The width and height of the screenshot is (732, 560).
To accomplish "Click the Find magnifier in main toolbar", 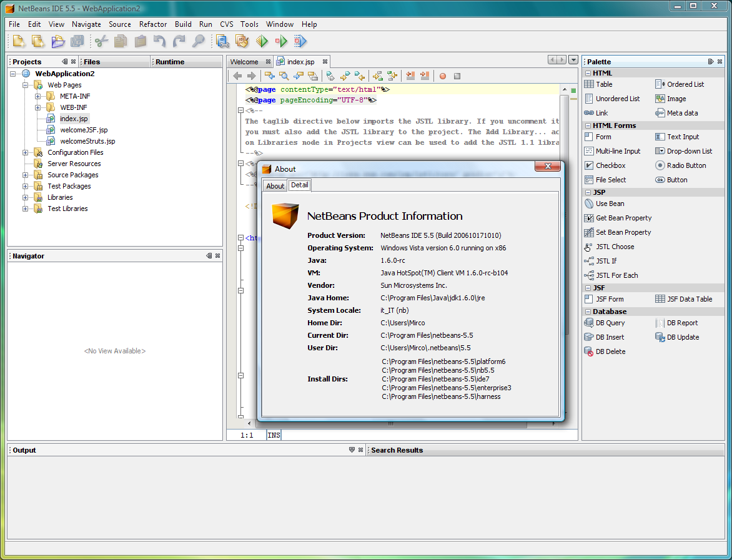I will pos(199,42).
